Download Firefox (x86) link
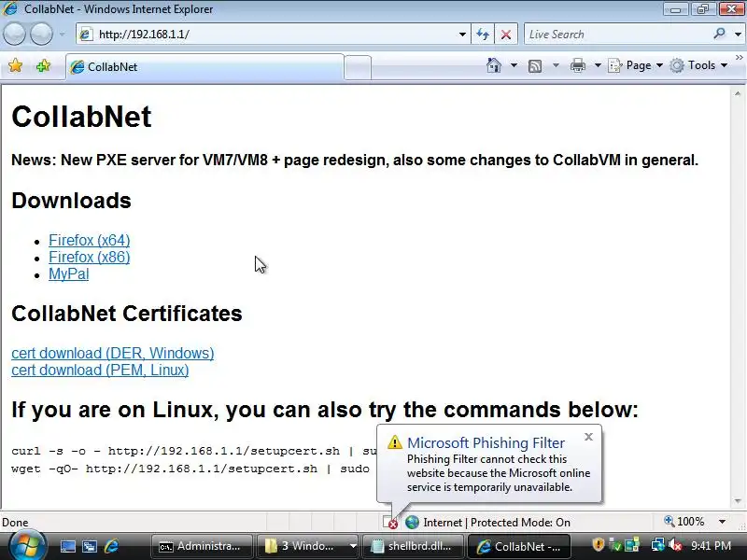Image resolution: width=747 pixels, height=560 pixels. pos(89,258)
